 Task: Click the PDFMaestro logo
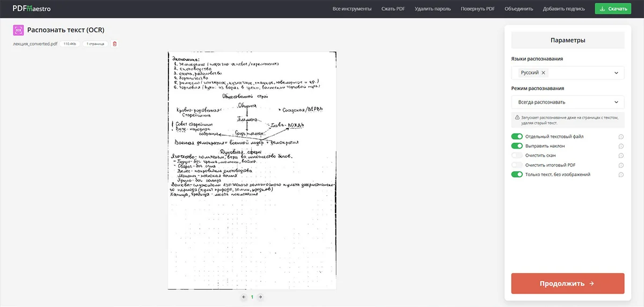[x=32, y=9]
